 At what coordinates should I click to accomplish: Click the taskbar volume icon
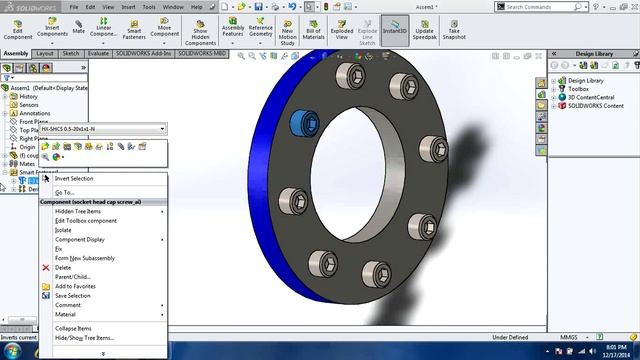592,351
